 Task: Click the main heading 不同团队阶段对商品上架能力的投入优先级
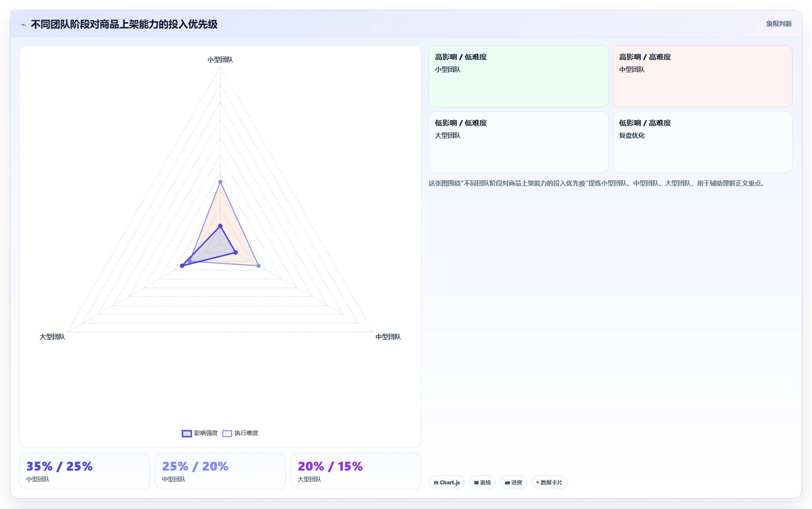[x=124, y=24]
